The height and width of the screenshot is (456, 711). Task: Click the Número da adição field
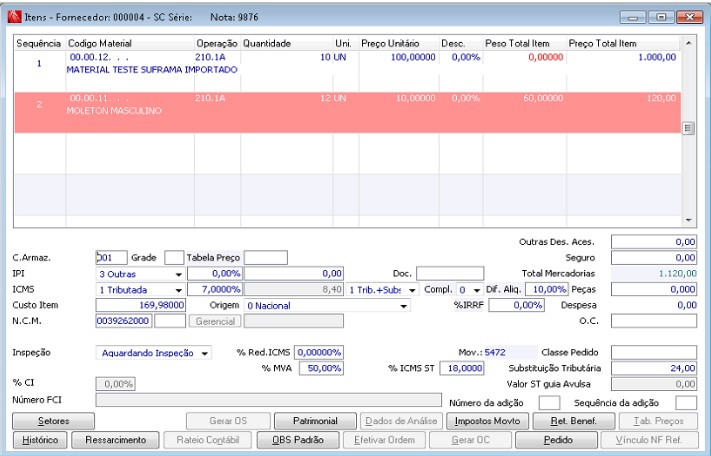(x=549, y=403)
